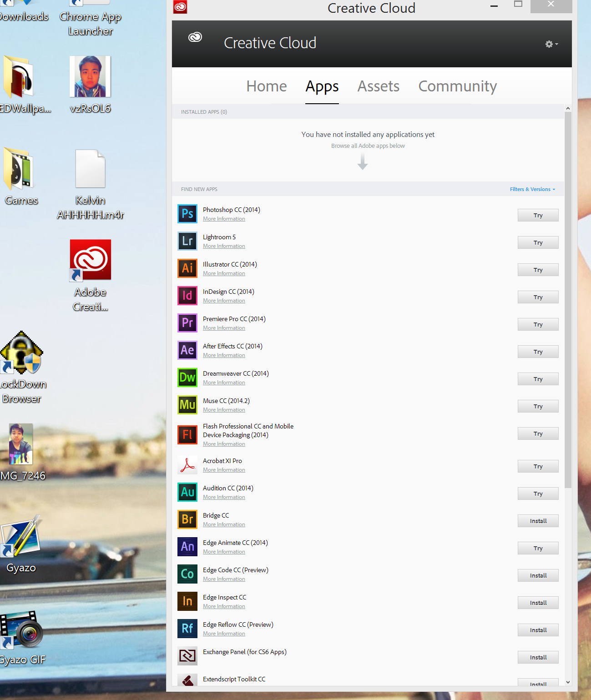Try Acrobat XI Pro
591x700 pixels.
pos(538,467)
